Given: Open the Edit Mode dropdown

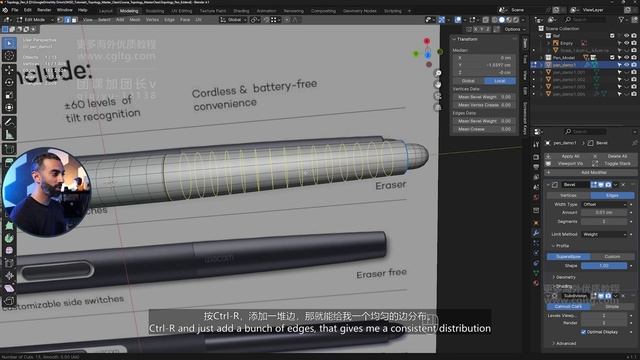Looking at the screenshot, I should pyautogui.click(x=35, y=20).
